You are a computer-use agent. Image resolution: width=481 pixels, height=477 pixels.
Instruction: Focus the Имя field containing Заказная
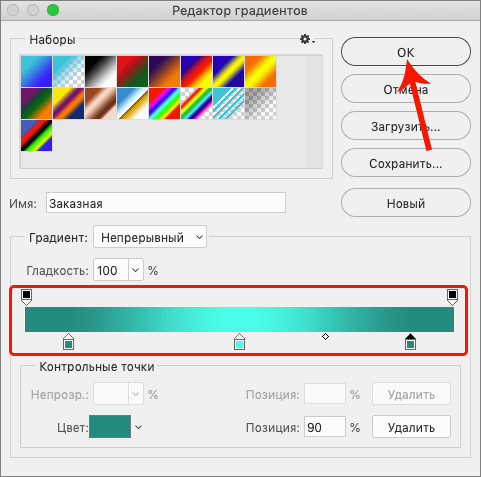click(x=166, y=203)
